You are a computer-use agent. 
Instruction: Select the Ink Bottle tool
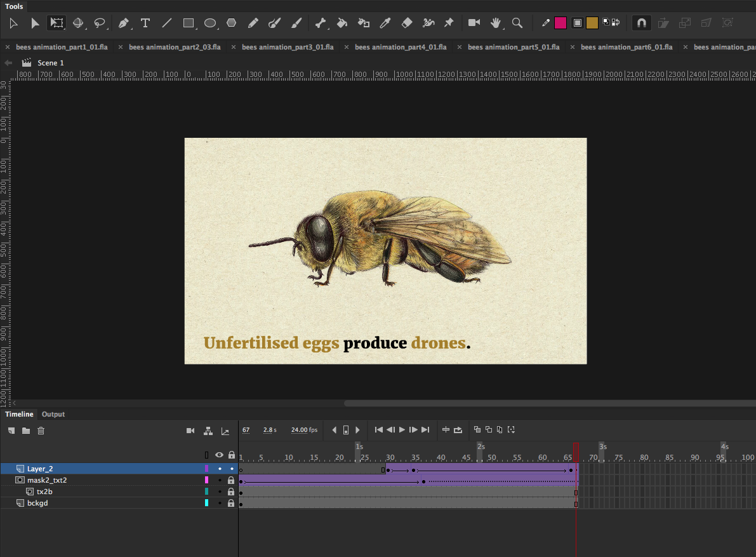coord(364,23)
